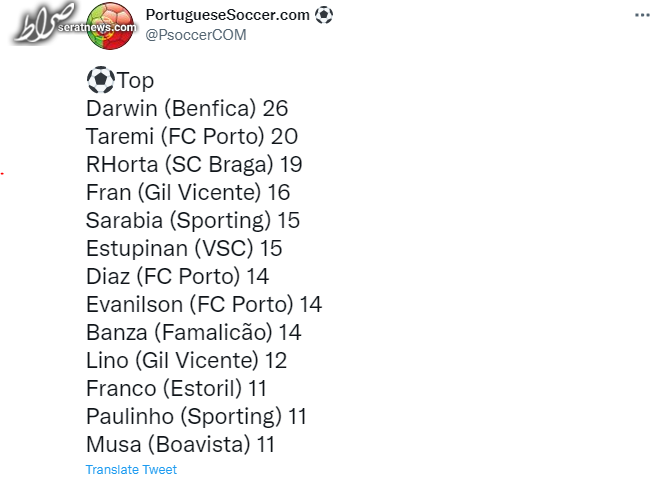Click the Musa (Boavista) 11 line

(180, 444)
